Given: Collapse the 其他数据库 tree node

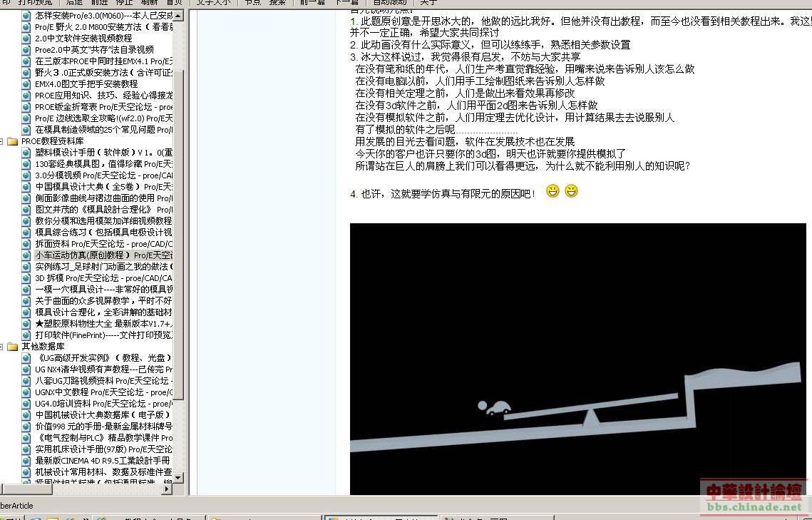Looking at the screenshot, I should coord(1,346).
